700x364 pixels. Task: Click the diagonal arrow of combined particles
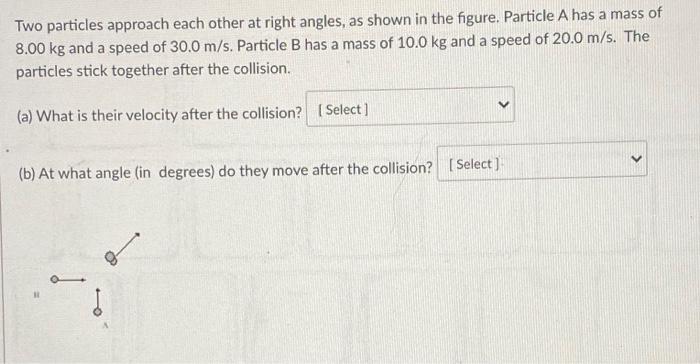point(127,244)
